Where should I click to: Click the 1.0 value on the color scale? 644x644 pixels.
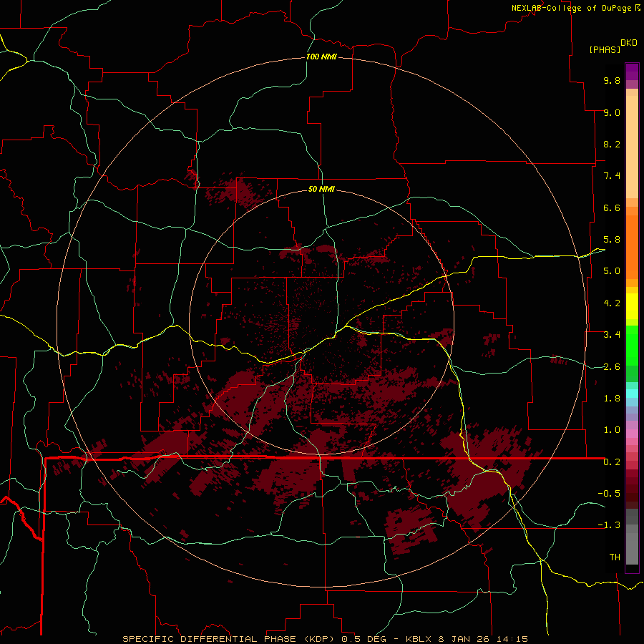[x=612, y=430]
